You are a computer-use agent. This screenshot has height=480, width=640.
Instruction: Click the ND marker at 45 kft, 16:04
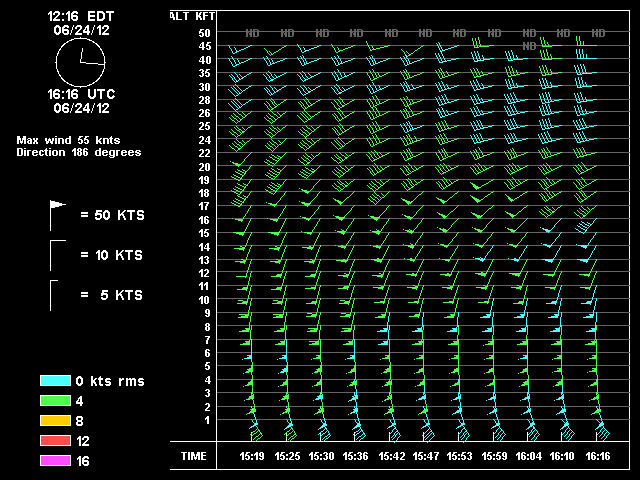tap(529, 46)
